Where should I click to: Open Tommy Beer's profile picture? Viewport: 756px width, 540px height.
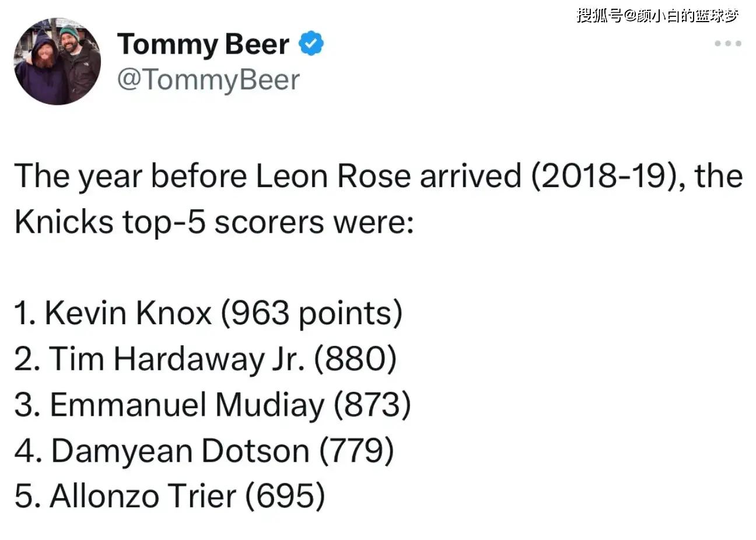(57, 61)
